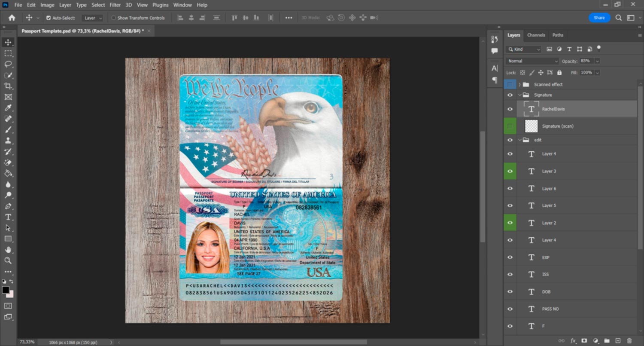Click the trash icon to delete layer
The image size is (644, 346).
[629, 340]
